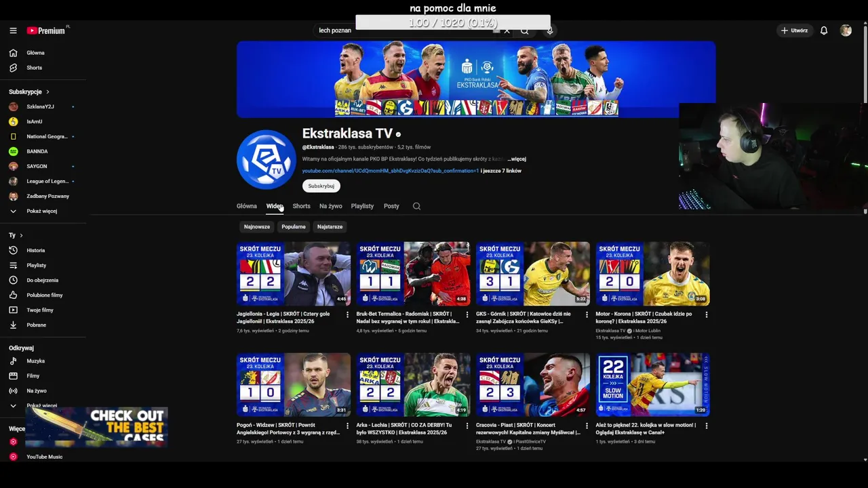
Task: Open the hamburger guide menu
Action: point(13,30)
